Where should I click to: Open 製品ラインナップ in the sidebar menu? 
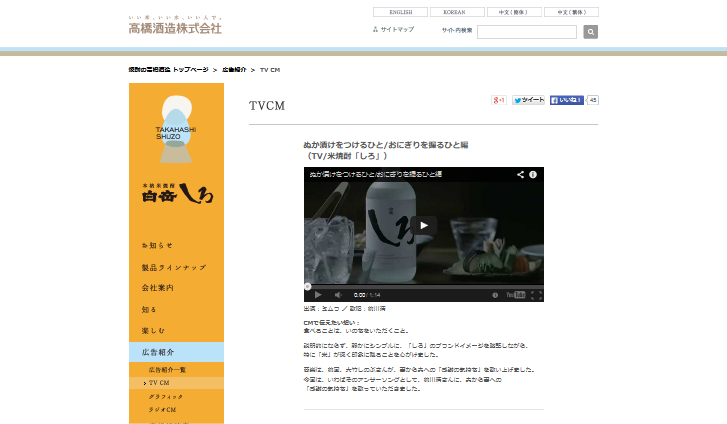pos(174,268)
